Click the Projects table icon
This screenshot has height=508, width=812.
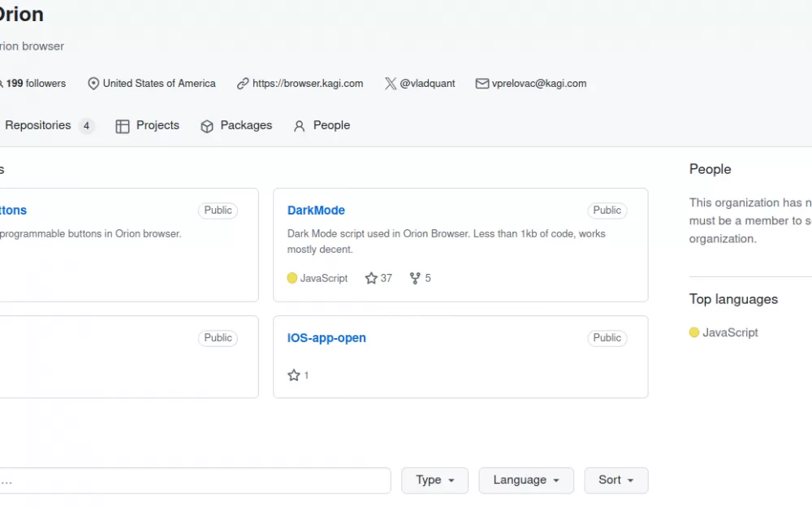tap(123, 126)
